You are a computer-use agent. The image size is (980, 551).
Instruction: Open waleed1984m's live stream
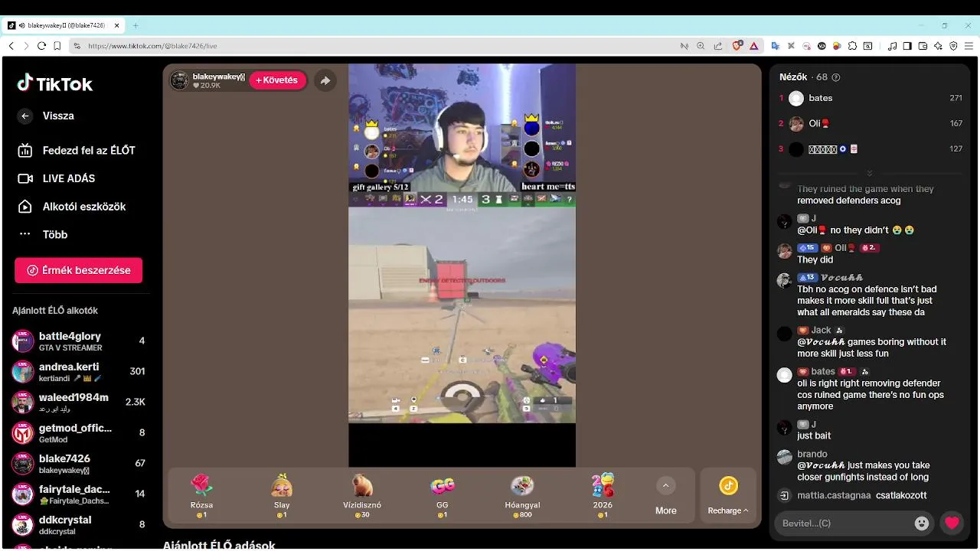[x=79, y=402]
